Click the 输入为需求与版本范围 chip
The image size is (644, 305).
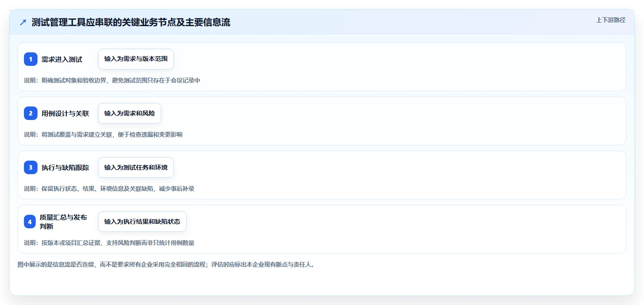coord(136,59)
